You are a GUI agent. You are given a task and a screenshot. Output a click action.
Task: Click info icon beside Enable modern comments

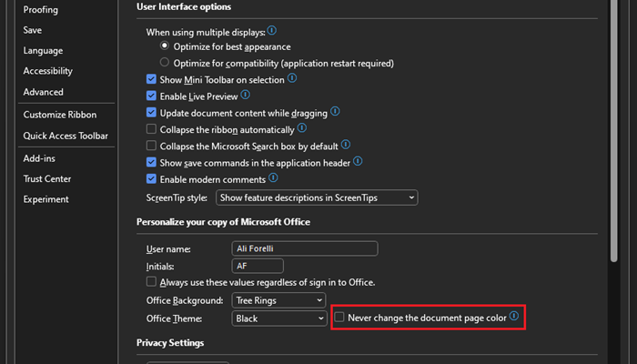pos(273,178)
